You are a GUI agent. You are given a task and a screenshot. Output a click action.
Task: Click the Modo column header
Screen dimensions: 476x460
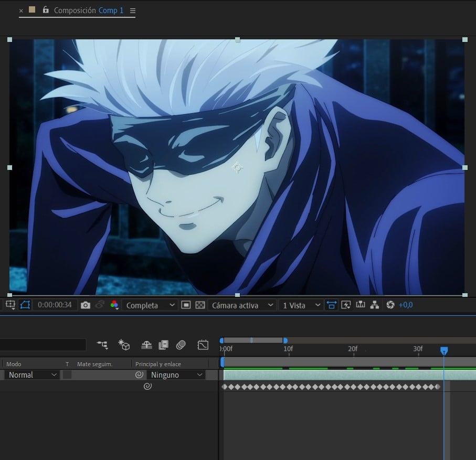[14, 364]
